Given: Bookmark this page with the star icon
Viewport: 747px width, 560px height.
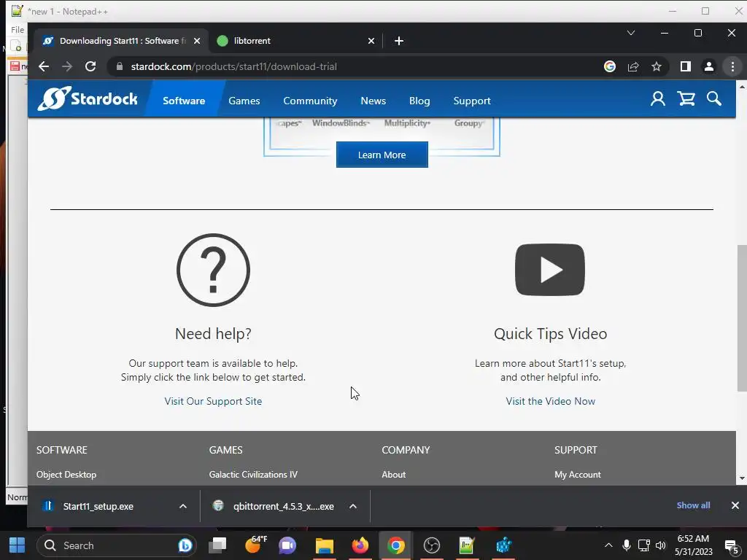Looking at the screenshot, I should click(657, 66).
